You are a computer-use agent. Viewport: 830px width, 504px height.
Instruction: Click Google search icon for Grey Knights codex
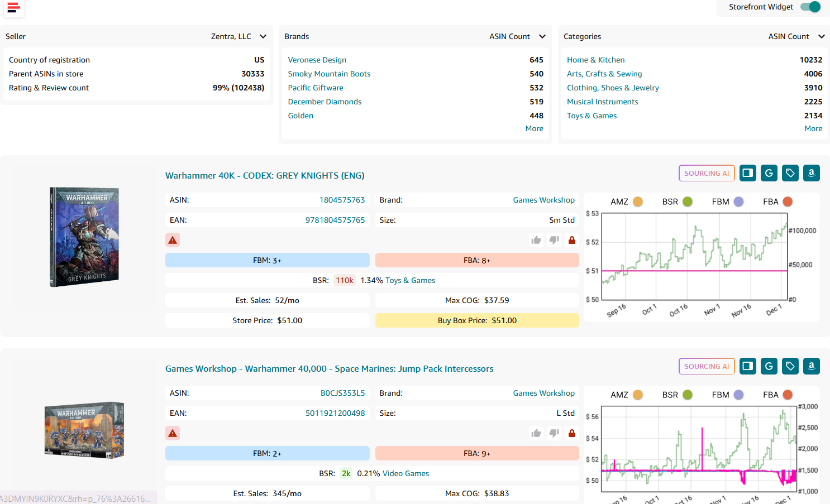[769, 173]
